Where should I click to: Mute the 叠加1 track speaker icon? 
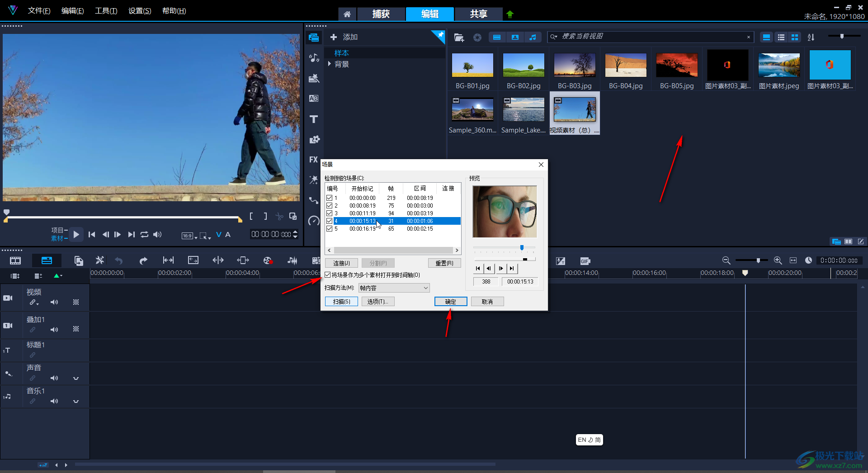pyautogui.click(x=54, y=330)
